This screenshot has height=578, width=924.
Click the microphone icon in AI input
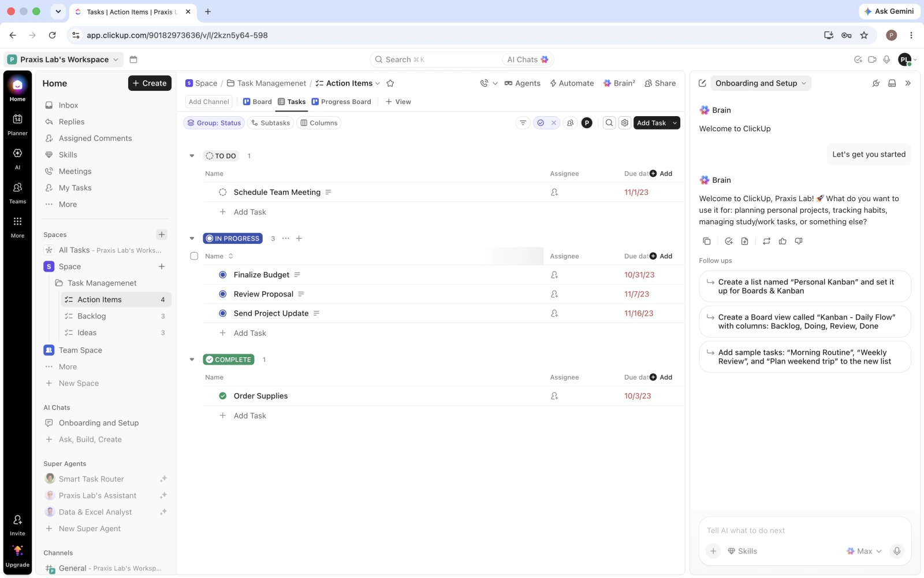point(897,551)
